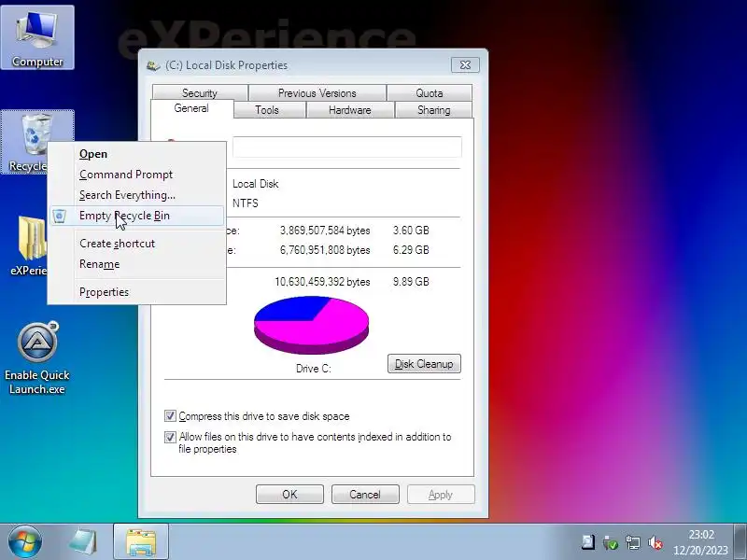Image resolution: width=747 pixels, height=560 pixels.
Task: Close the Local Disk Properties dialog
Action: tap(465, 64)
